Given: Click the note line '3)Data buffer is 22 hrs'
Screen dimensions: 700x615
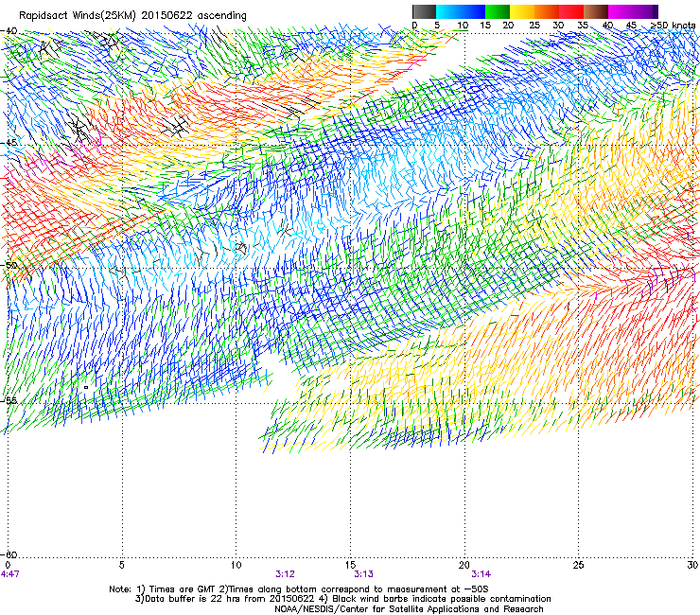Looking at the screenshot, I should [342, 599].
